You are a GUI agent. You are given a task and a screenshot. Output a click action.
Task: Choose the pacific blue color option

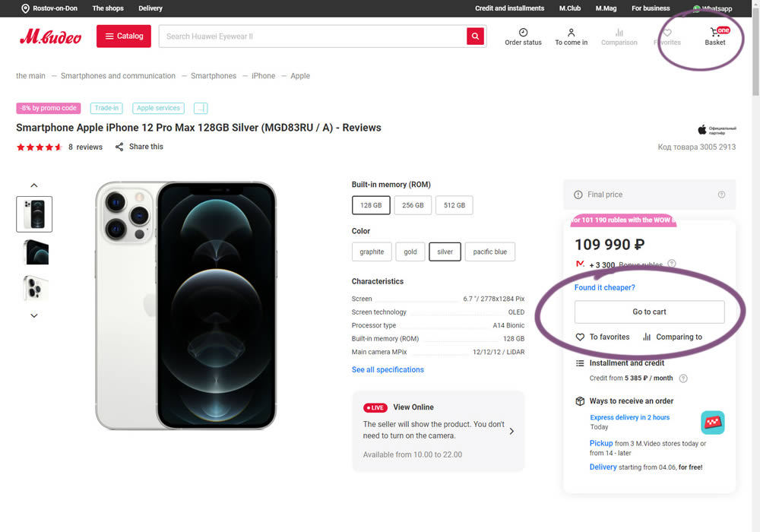click(489, 252)
